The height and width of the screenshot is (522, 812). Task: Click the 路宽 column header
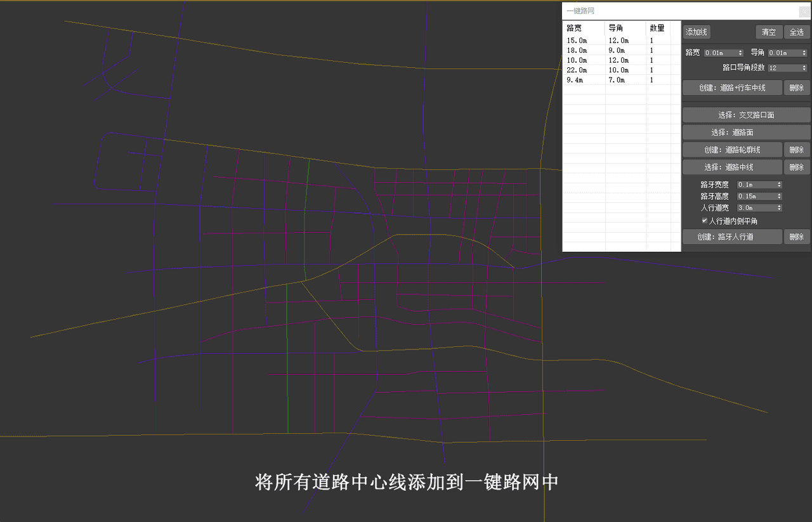584,29
